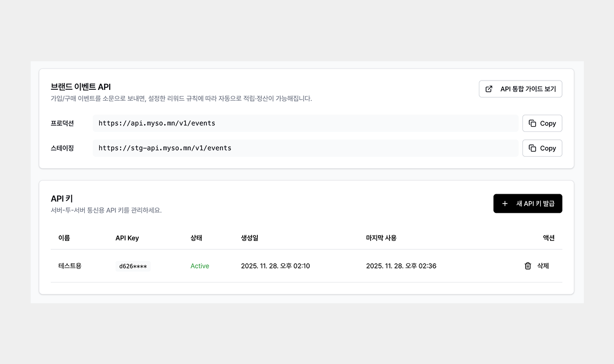The height and width of the screenshot is (364, 614).
Task: Open the API 통합 가이드 보기 page
Action: coord(520,89)
